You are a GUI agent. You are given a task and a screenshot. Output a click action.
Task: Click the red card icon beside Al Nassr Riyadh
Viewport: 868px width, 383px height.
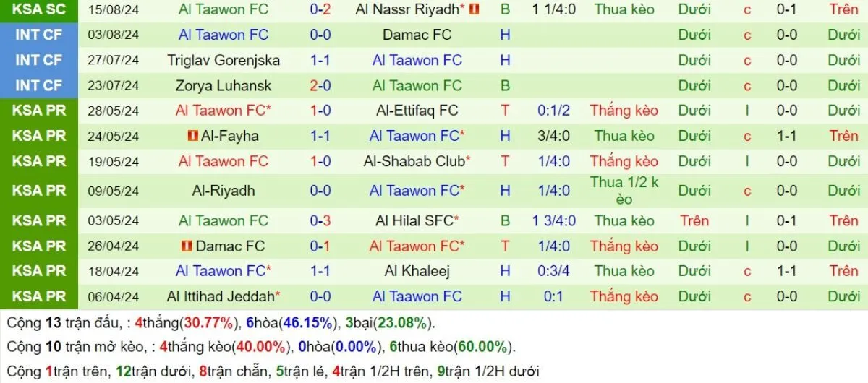(x=475, y=9)
